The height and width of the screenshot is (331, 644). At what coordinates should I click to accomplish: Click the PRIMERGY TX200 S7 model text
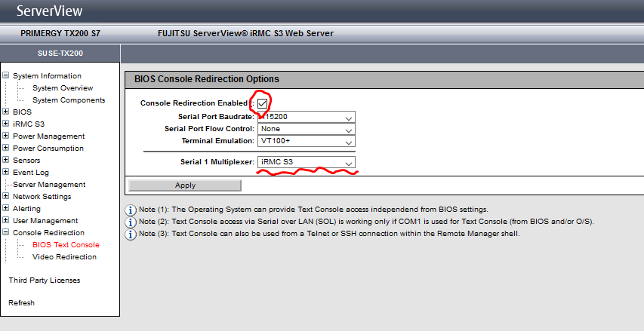(60, 33)
